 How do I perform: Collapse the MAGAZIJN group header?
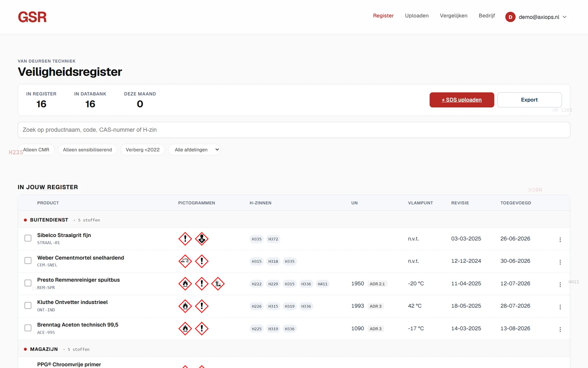click(294, 349)
